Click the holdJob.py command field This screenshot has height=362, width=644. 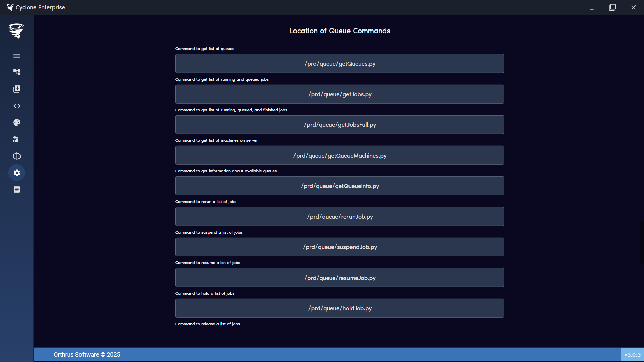(339, 308)
